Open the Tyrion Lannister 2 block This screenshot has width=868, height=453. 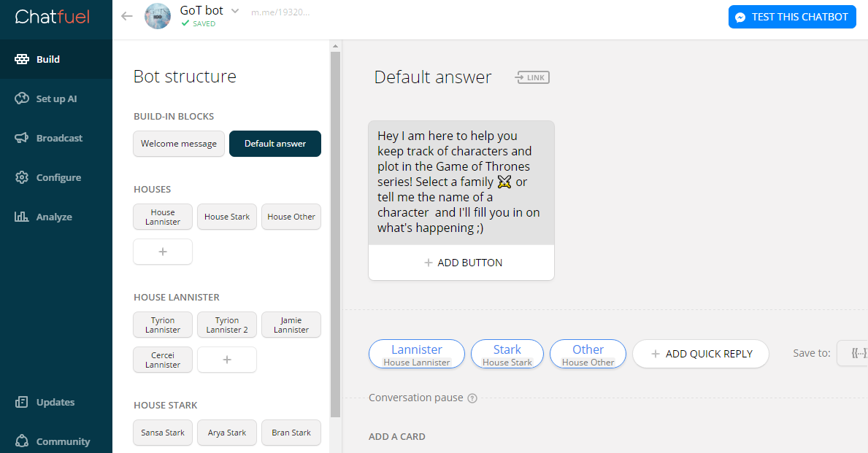pyautogui.click(x=227, y=325)
